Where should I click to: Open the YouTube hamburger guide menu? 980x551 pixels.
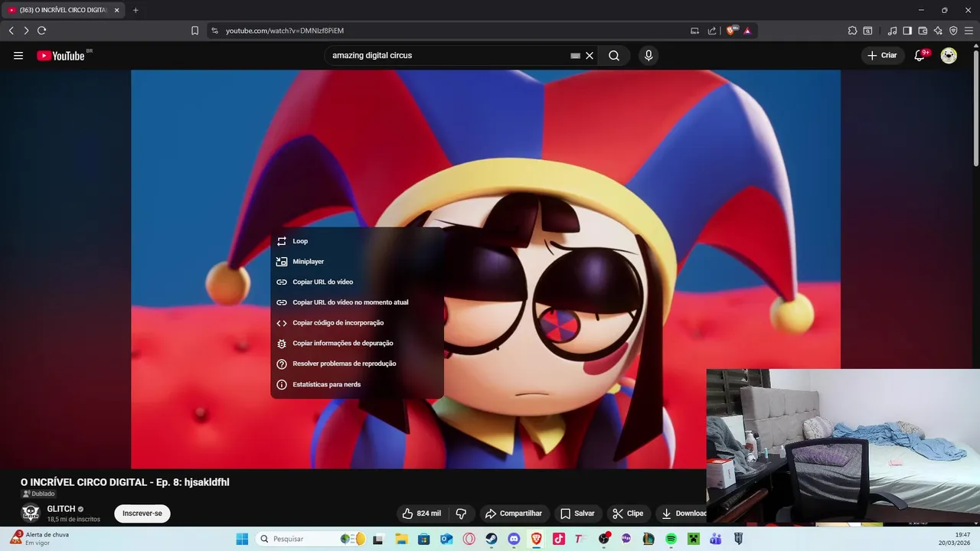pos(18,55)
